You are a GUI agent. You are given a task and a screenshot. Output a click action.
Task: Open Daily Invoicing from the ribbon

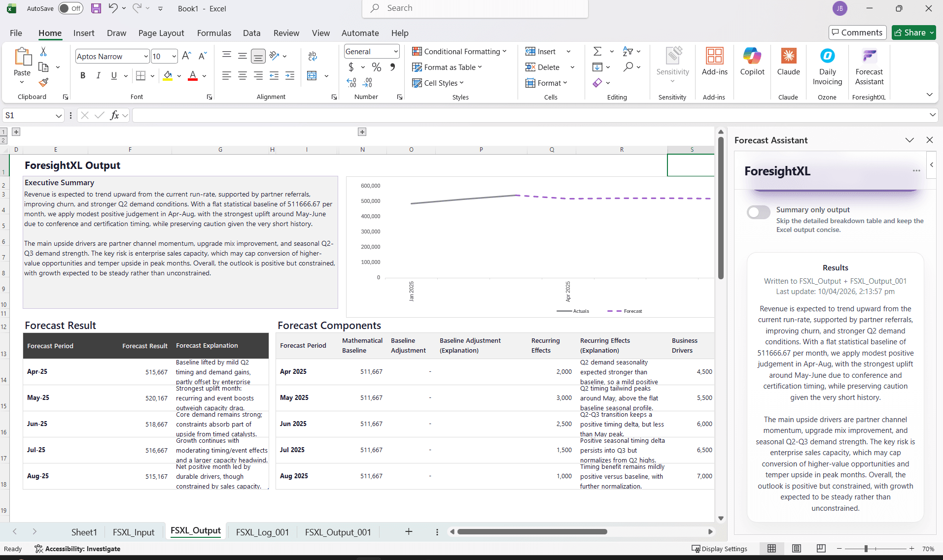(x=827, y=66)
